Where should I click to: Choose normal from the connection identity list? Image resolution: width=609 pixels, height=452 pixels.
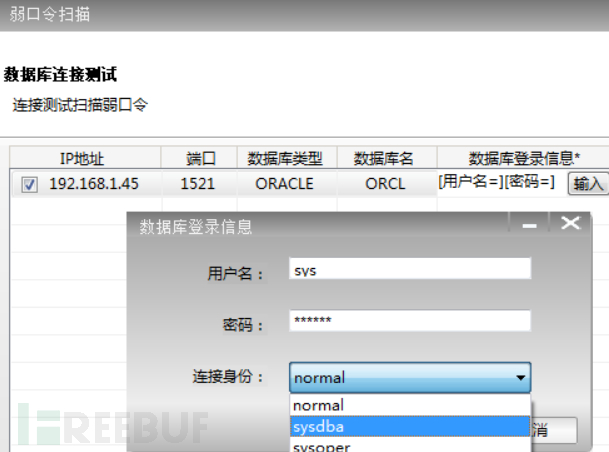click(410, 405)
